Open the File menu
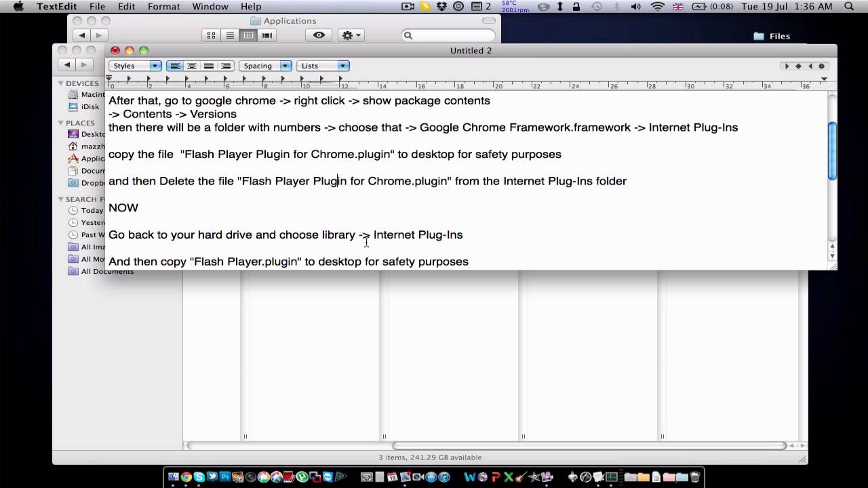Screen dimensions: 868x488 [x=97, y=7]
